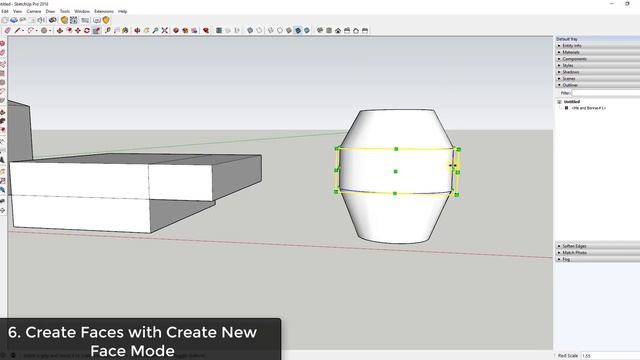Select the Orbit camera tool
The height and width of the screenshot is (360, 640).
[137, 31]
